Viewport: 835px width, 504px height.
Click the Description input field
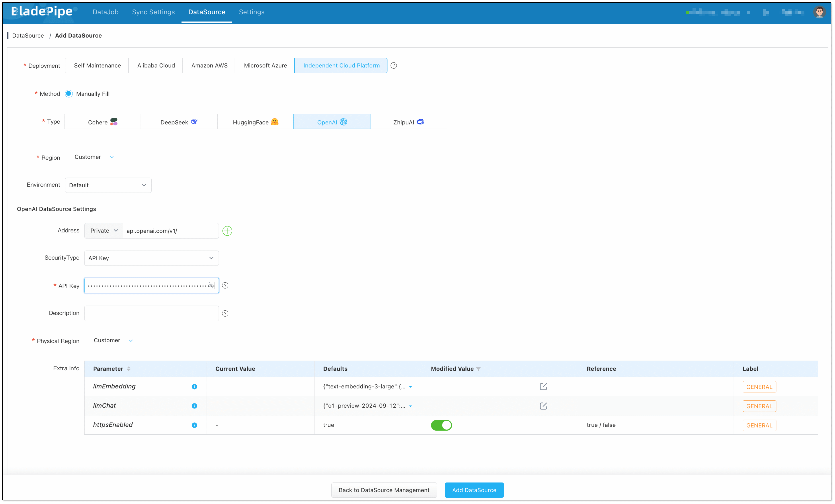[151, 313]
